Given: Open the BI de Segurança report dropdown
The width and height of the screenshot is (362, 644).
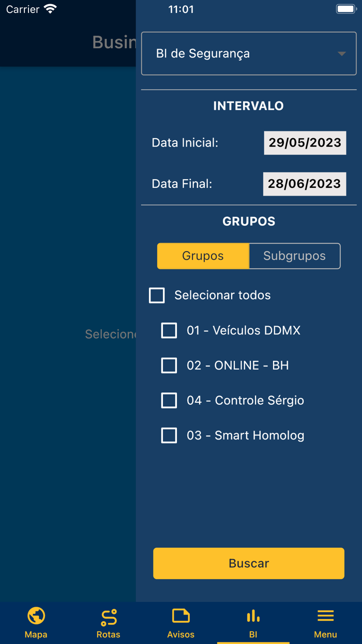Looking at the screenshot, I should [248, 53].
